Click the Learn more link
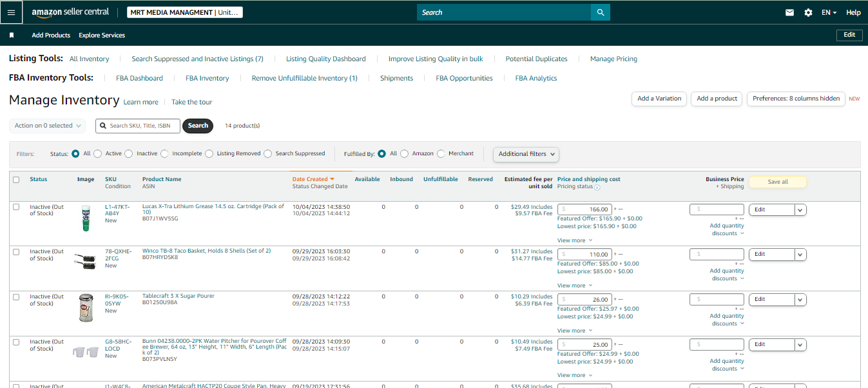Viewport: 868px width, 388px height. tap(140, 102)
